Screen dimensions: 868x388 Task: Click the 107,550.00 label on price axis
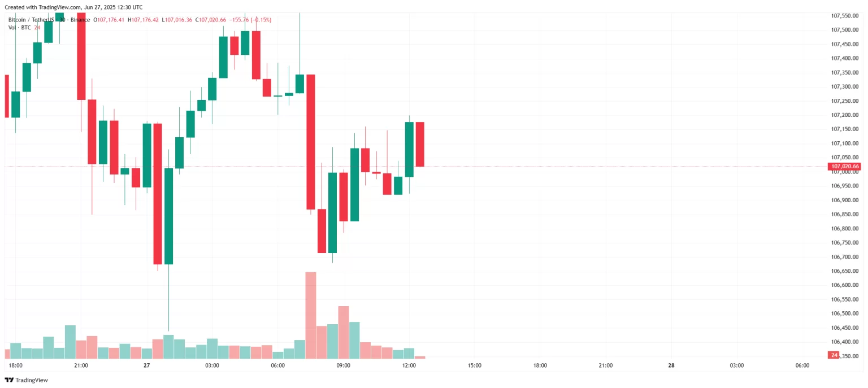coord(845,16)
